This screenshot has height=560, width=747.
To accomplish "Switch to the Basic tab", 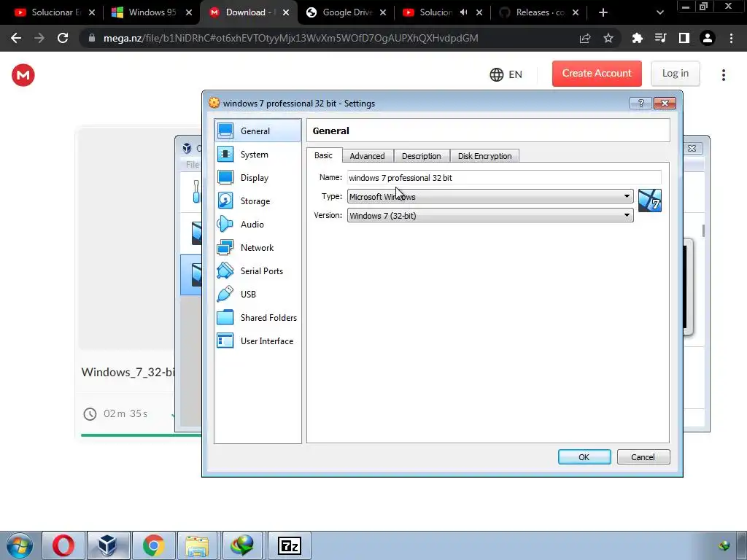I will pyautogui.click(x=323, y=155).
